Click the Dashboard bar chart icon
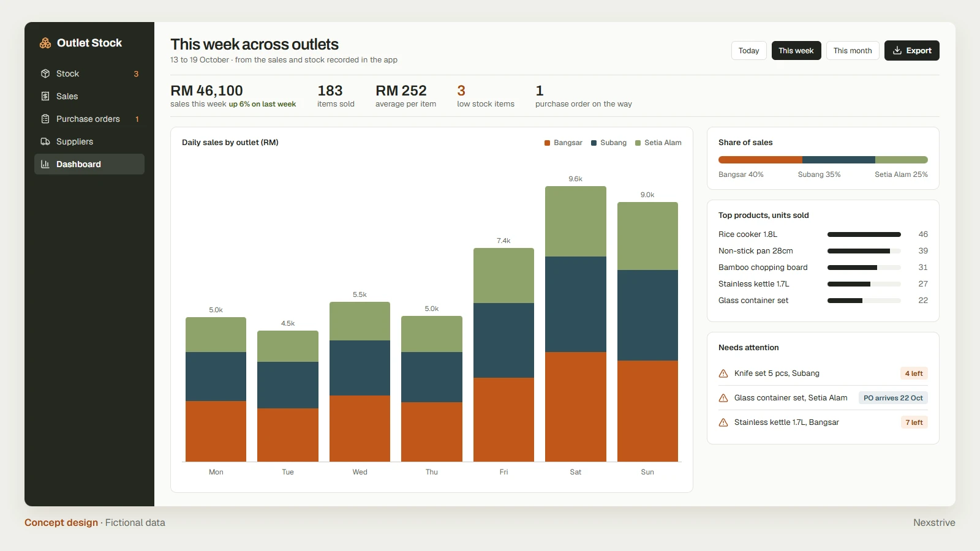Viewport: 980px width, 551px height. (45, 164)
